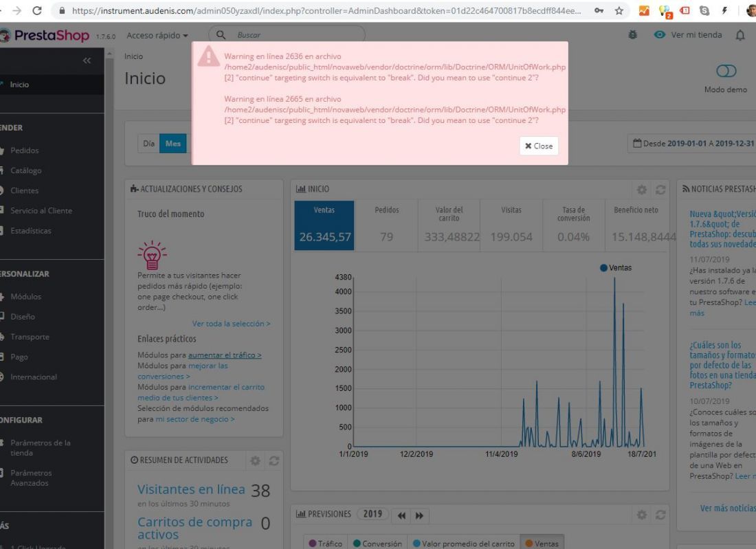Open debug mode bug icon
The image size is (756, 549).
pyautogui.click(x=632, y=35)
